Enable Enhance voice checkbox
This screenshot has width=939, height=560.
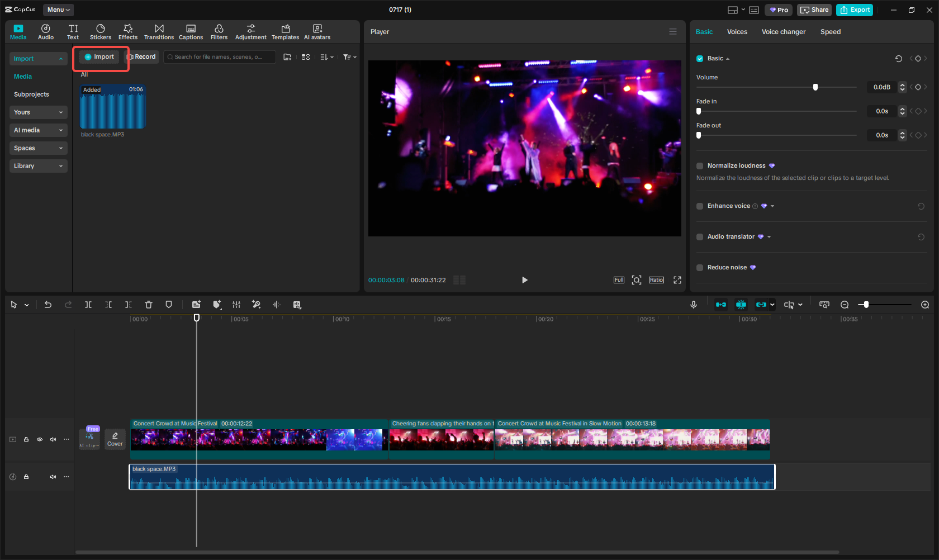700,206
